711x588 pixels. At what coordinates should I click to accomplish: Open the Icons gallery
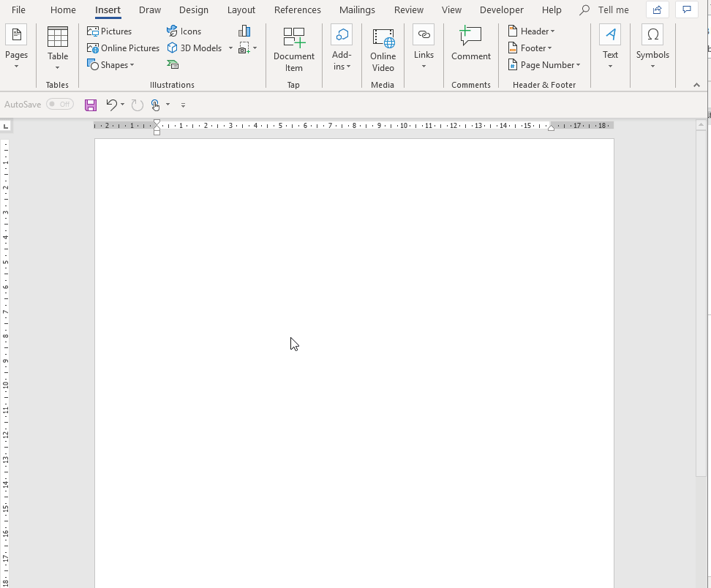tap(184, 31)
